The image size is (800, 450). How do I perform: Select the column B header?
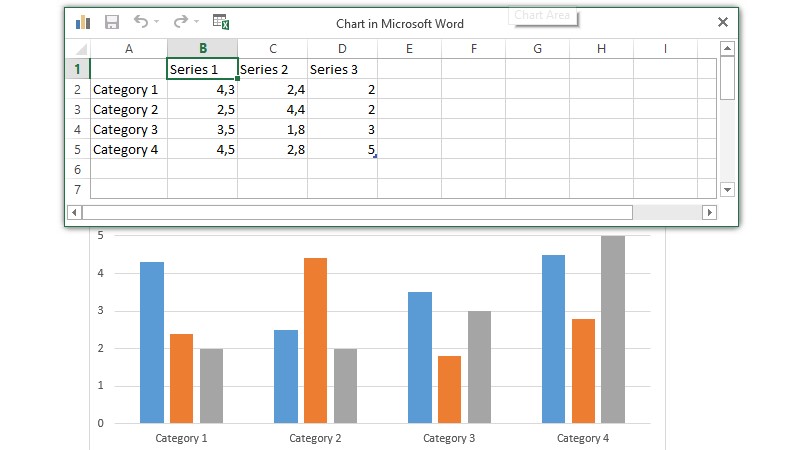pos(202,49)
